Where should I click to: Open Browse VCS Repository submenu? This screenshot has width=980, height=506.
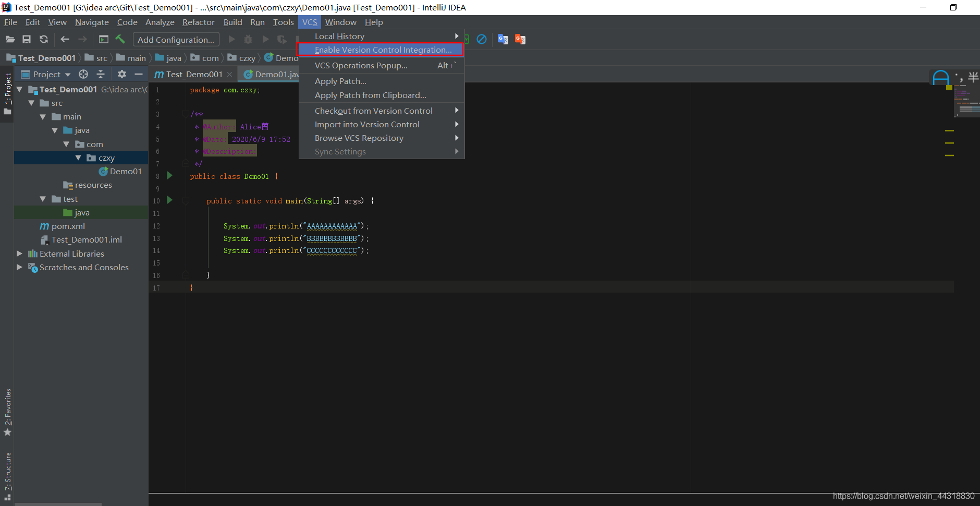pos(381,138)
